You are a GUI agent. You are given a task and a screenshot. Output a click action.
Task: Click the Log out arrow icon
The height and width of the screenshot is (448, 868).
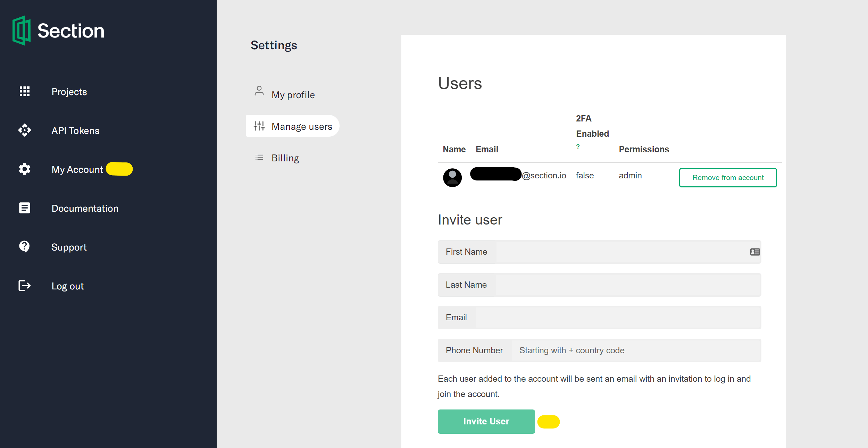pos(25,286)
